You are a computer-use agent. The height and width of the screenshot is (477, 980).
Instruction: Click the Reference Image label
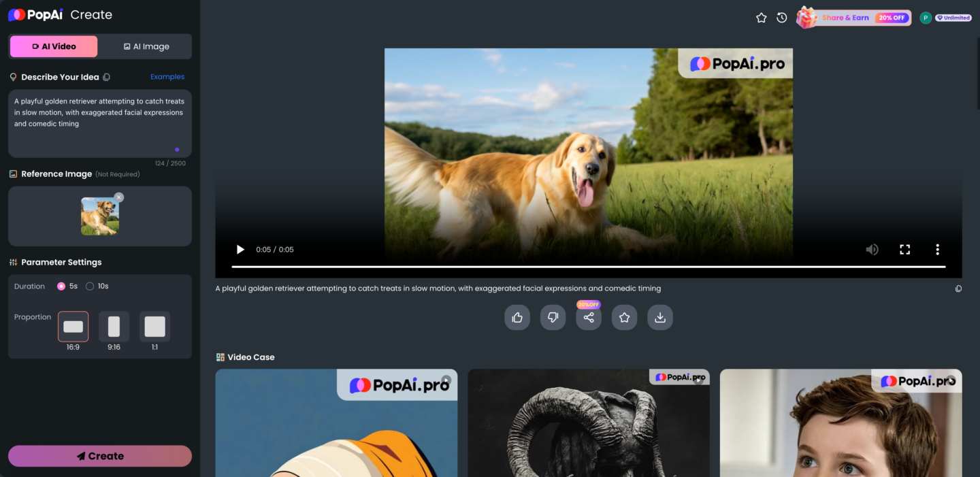click(56, 174)
